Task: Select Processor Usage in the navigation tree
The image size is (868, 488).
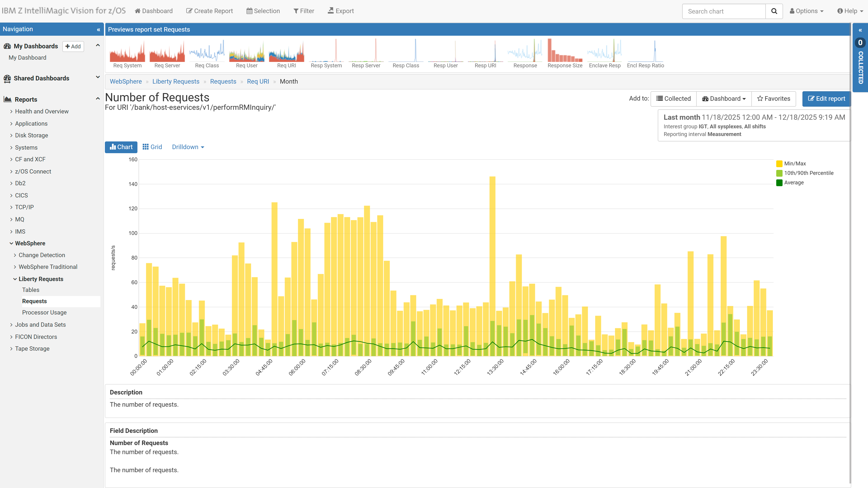Action: click(x=44, y=312)
